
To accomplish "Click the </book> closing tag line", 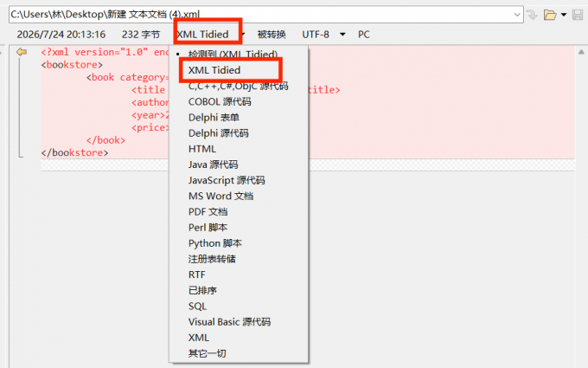I will tap(105, 140).
